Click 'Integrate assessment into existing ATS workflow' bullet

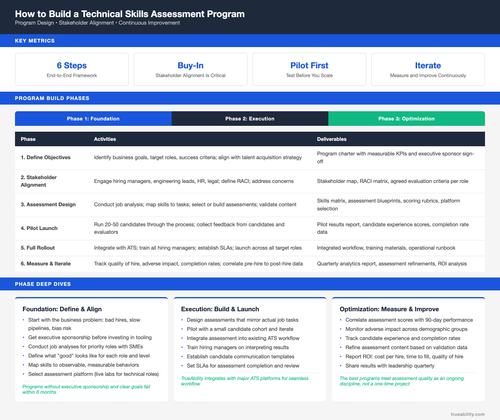pos(243,338)
